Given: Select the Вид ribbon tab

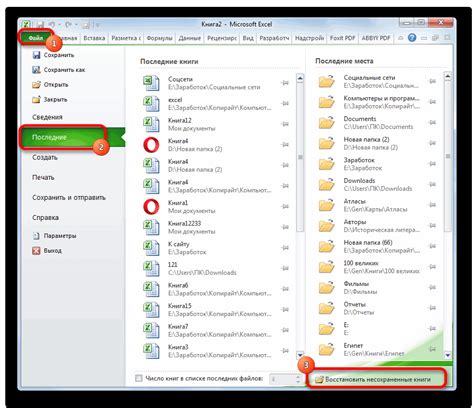Looking at the screenshot, I should pyautogui.click(x=248, y=38).
